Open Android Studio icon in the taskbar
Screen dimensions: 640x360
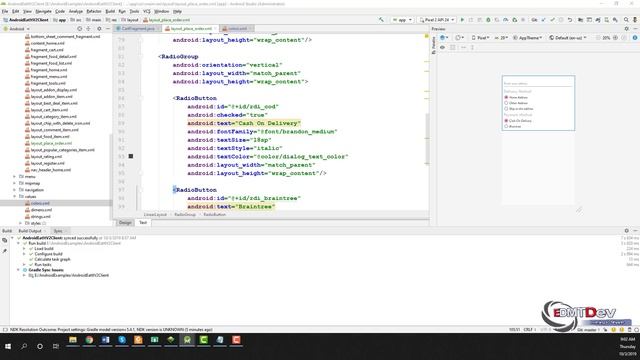187,340
